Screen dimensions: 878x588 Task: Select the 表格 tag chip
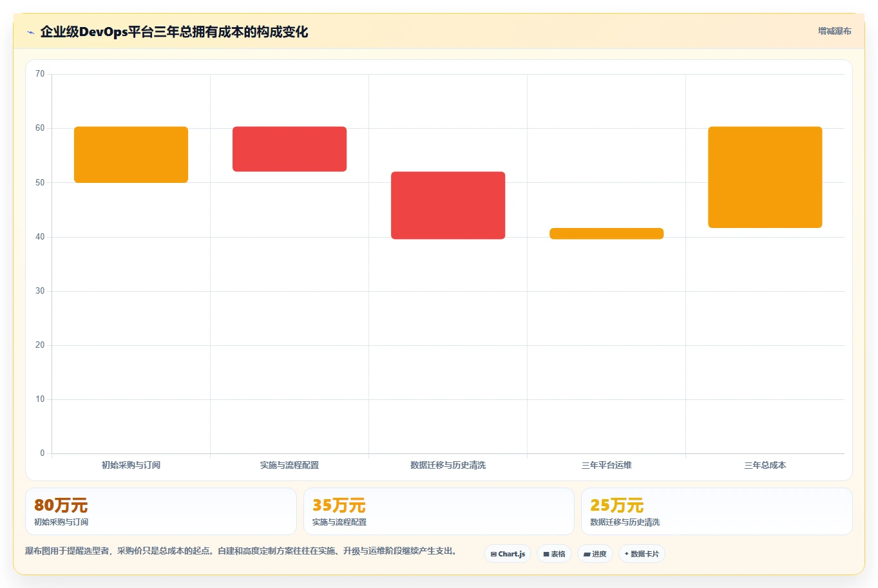click(554, 554)
